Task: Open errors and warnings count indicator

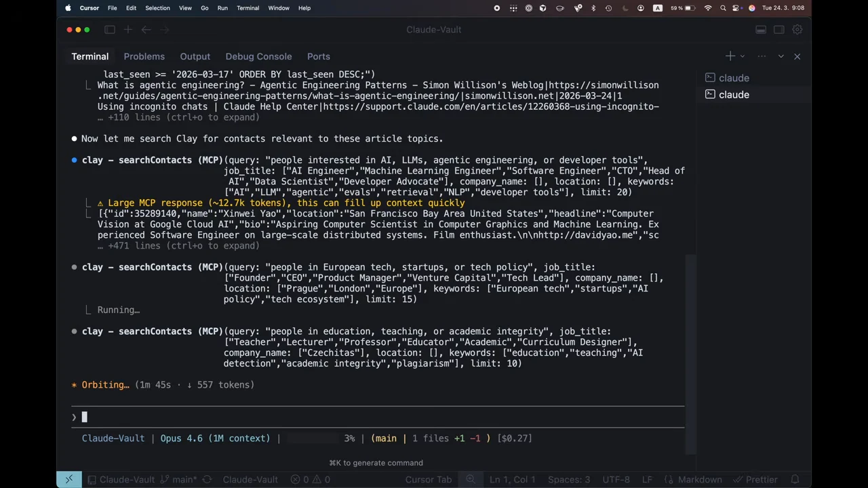Action: (x=311, y=479)
